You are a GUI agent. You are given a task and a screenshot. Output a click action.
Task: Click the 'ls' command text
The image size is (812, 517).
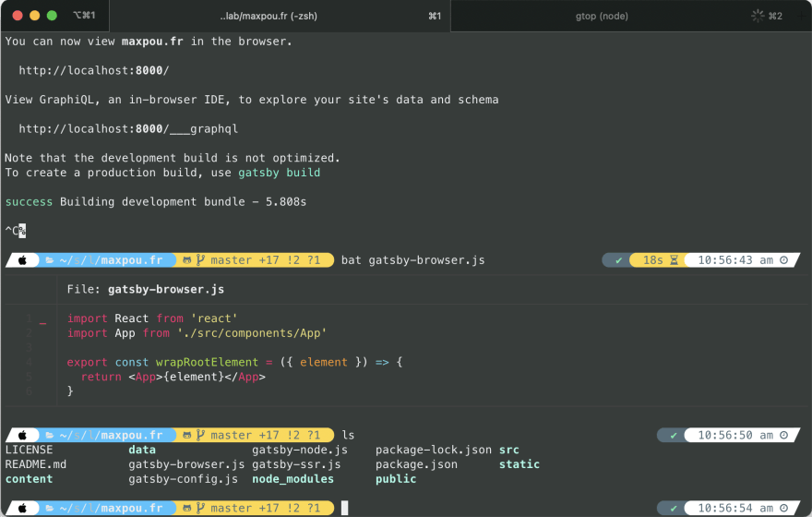(348, 435)
